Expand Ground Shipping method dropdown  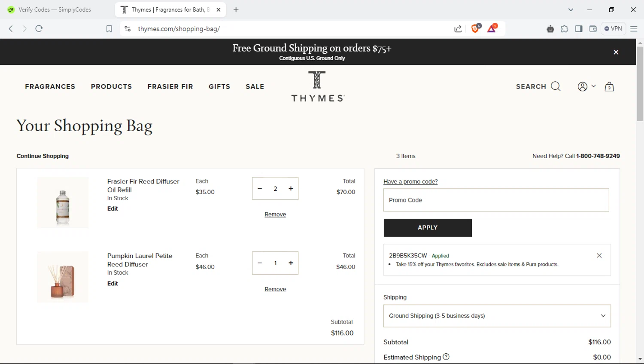click(x=497, y=316)
